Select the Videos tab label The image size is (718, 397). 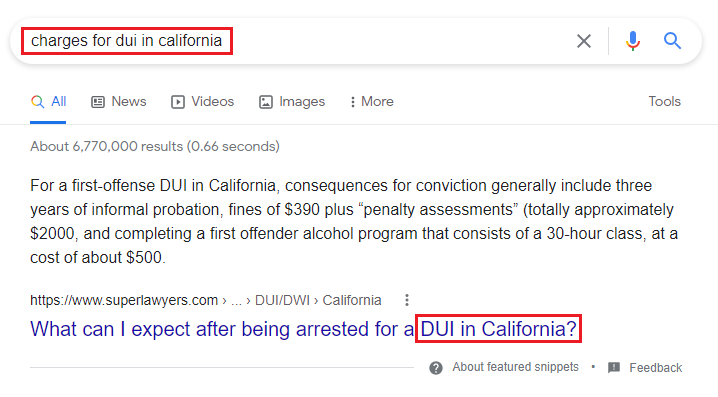point(212,101)
